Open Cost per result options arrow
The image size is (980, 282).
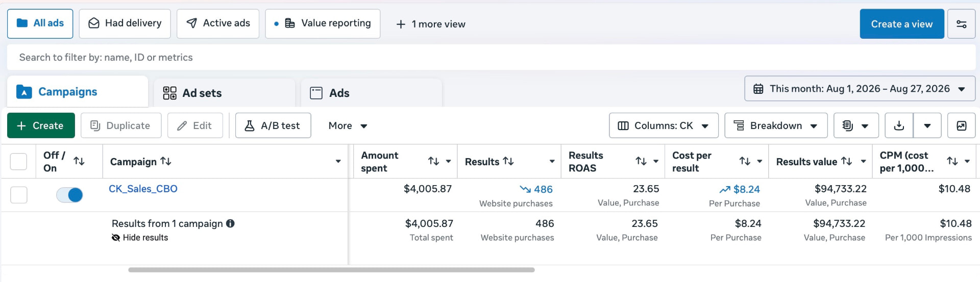[x=759, y=161]
